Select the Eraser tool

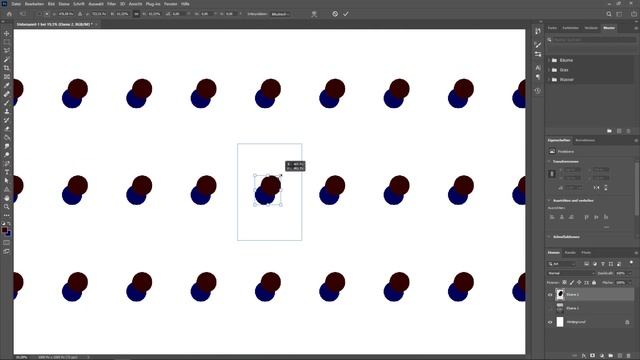[x=7, y=129]
